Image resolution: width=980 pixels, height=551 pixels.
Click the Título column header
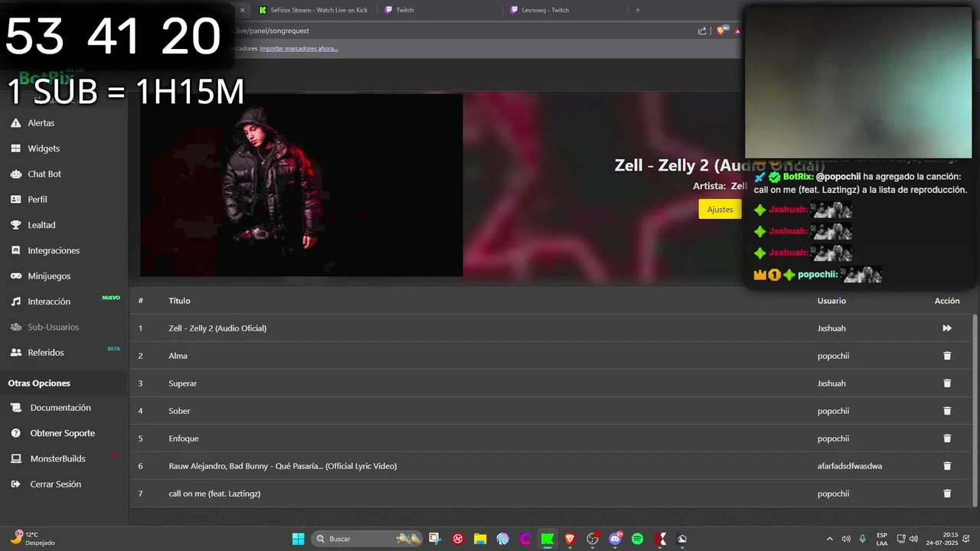click(x=179, y=301)
